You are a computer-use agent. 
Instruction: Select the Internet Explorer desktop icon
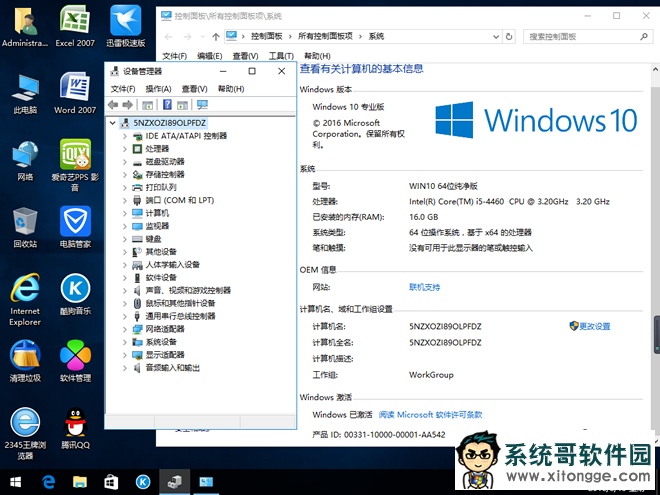click(25, 299)
